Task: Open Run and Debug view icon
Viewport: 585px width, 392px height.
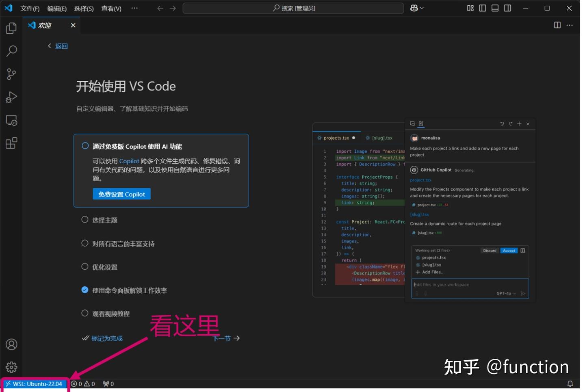Action: 11,97
